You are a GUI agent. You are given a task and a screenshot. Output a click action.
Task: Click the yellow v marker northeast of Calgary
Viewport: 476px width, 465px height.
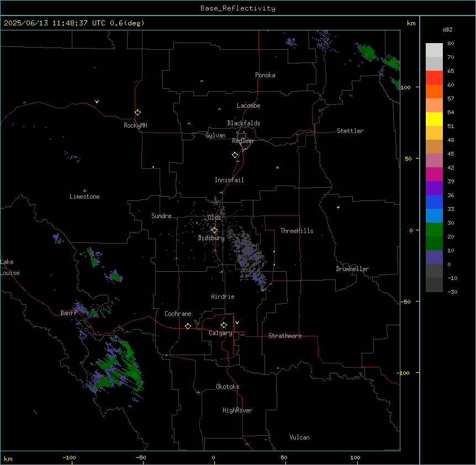click(237, 323)
